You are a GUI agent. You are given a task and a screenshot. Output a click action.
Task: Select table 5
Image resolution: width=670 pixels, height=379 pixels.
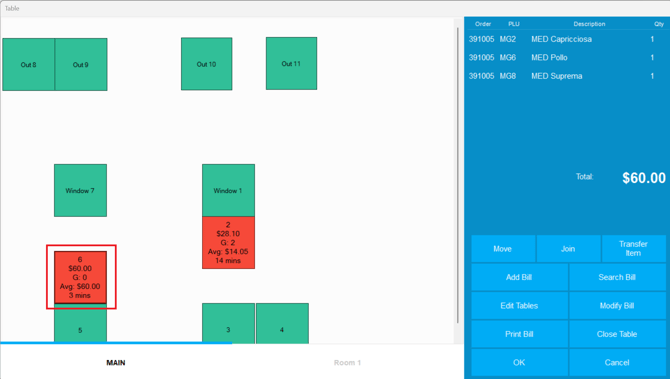[x=80, y=324]
